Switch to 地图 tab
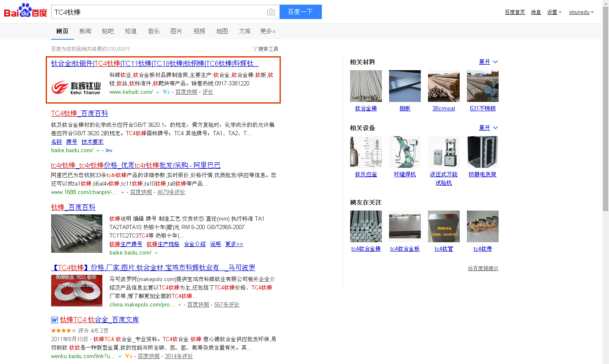This screenshot has width=609, height=364. [222, 31]
